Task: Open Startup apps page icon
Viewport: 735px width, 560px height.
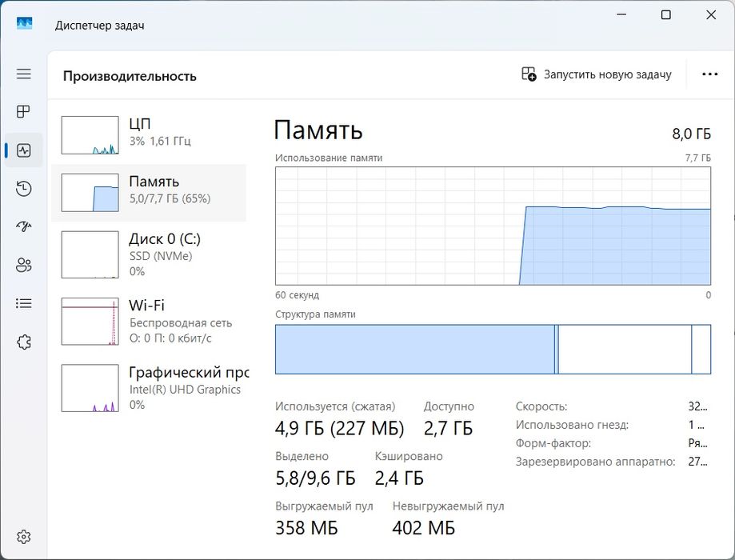Action: point(23,226)
